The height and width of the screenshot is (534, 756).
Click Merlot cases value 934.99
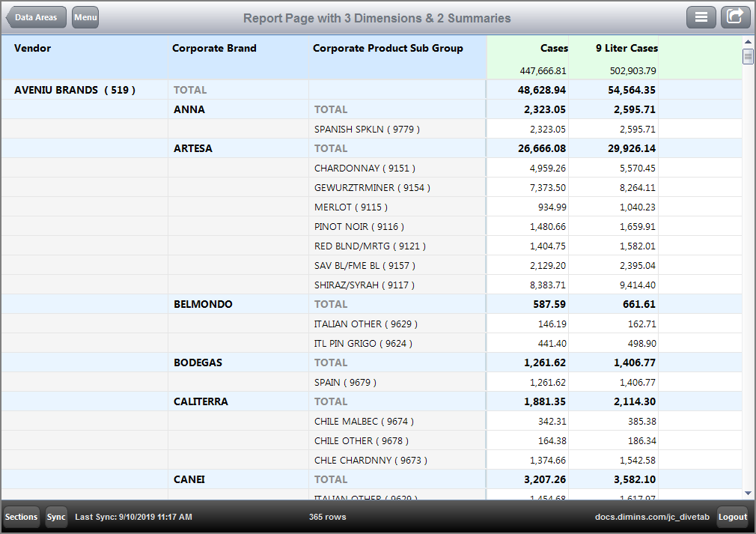coord(552,207)
